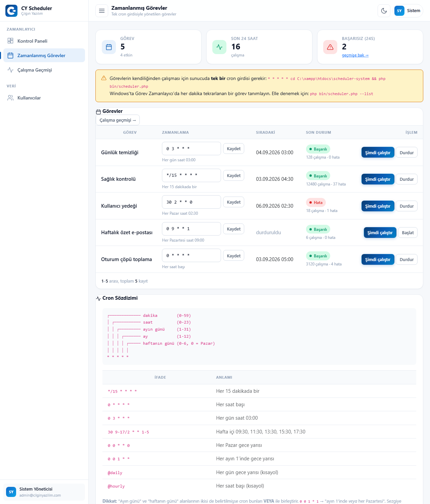Image resolution: width=430 pixels, height=504 pixels.
Task: Open the hamburger sidebar menu
Action: tap(102, 11)
